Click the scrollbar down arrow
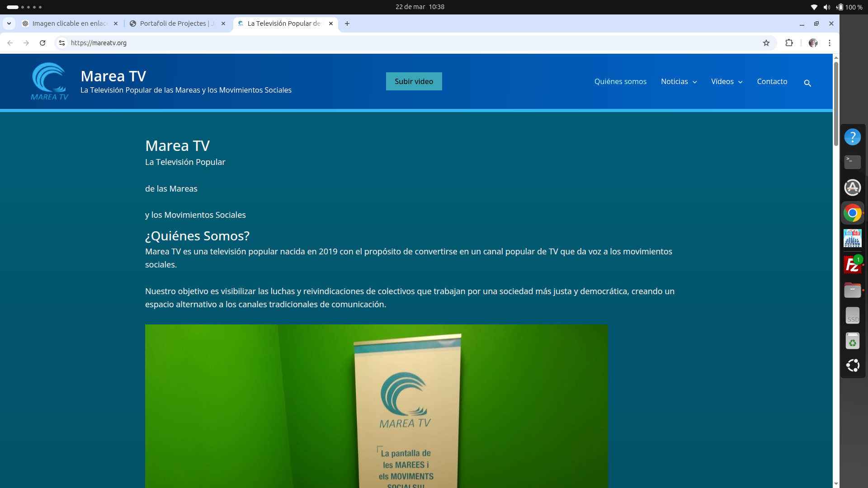Screen dimensions: 868x488 [836, 483]
